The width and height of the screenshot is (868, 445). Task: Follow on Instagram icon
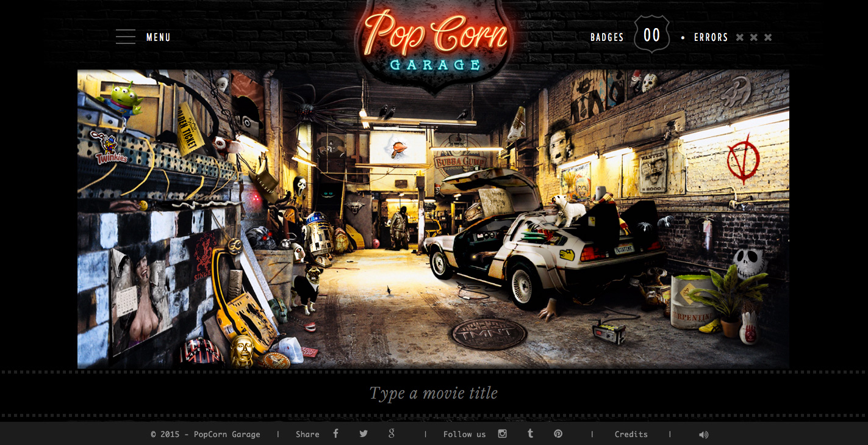pos(502,434)
